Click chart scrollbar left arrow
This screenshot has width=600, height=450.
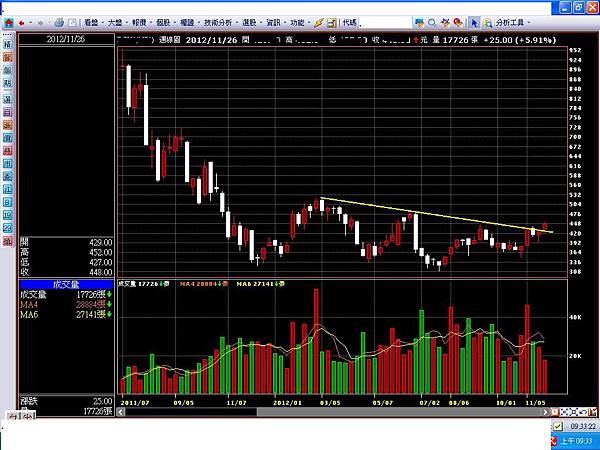[x=121, y=412]
